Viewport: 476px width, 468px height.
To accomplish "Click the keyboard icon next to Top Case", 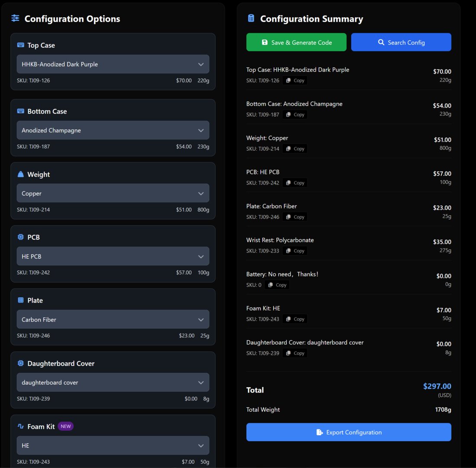I will click(20, 45).
